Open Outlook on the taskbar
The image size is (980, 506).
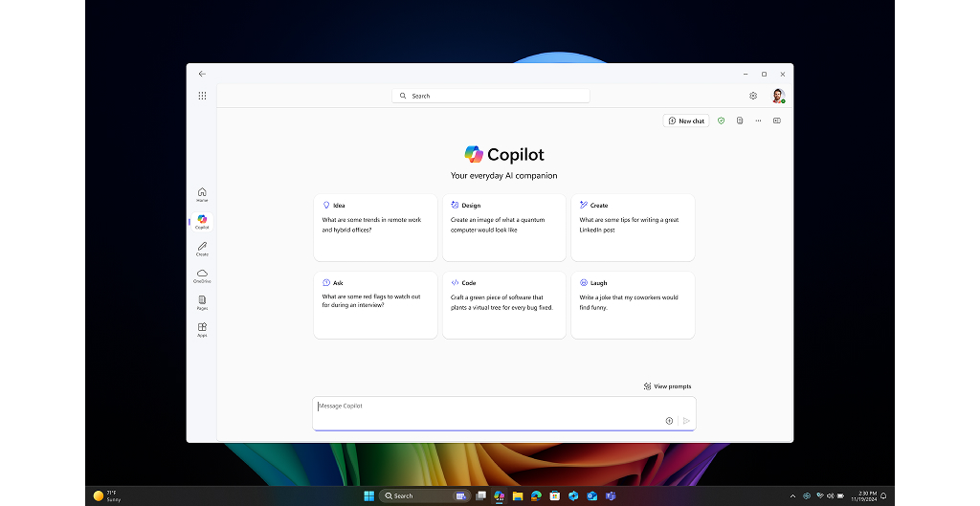[x=591, y=496]
